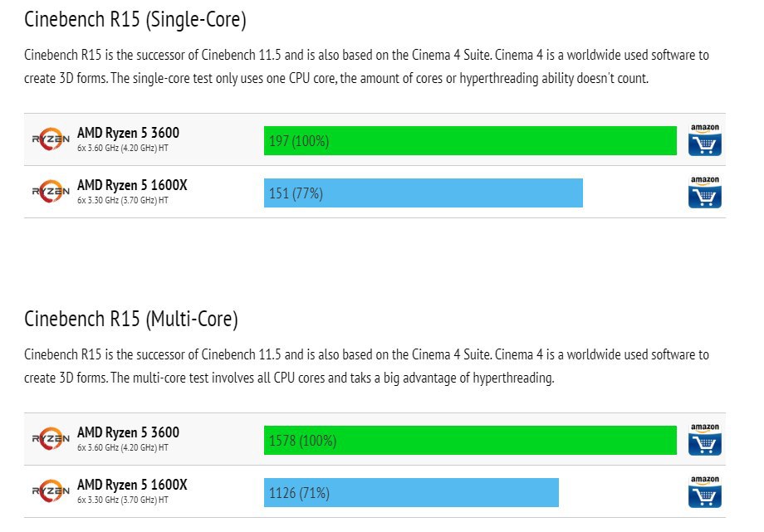The height and width of the screenshot is (532, 764).
Task: Click Amazon cart icon beside the 151 score bar
Action: [x=704, y=193]
